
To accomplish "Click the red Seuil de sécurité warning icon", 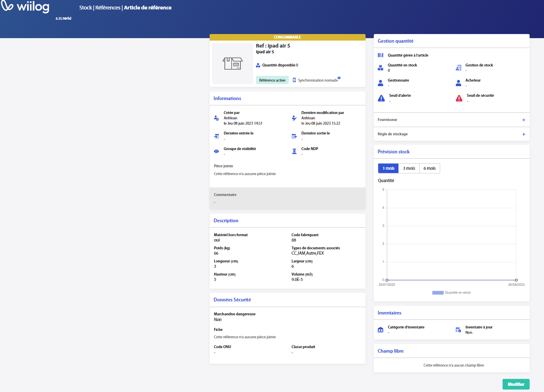I will click(x=459, y=98).
